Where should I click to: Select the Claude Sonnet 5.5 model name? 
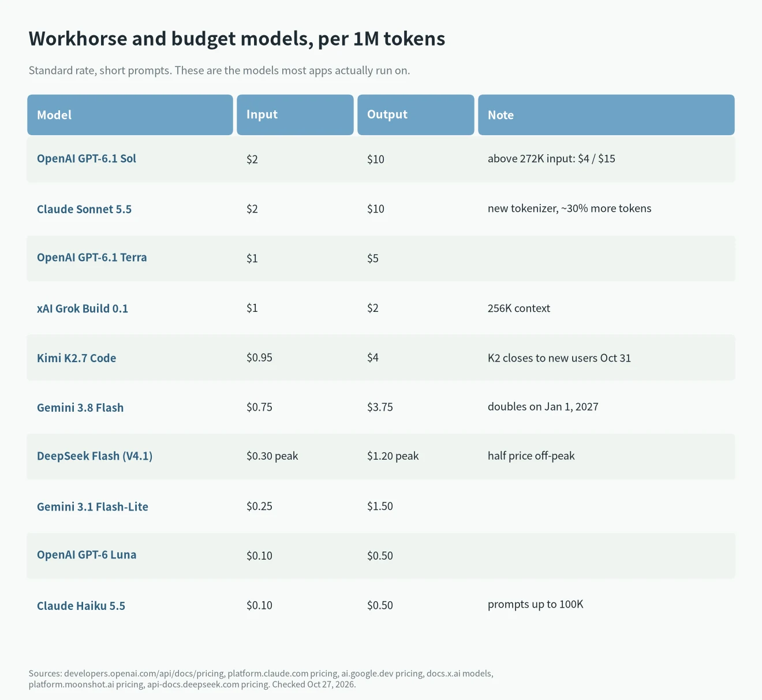click(x=84, y=209)
